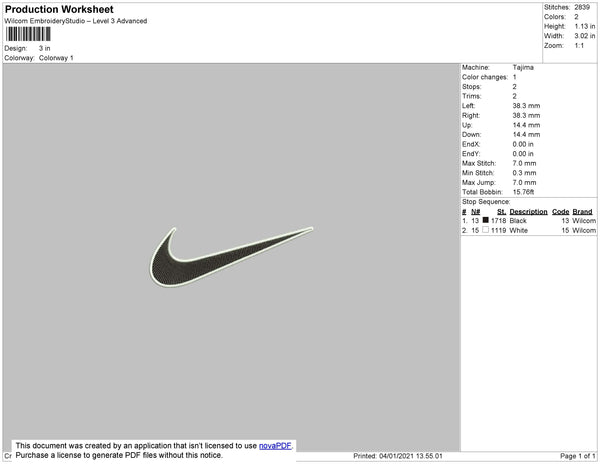This screenshot has height=464, width=600.
Task: Click the White description in row 2
Action: tap(518, 230)
